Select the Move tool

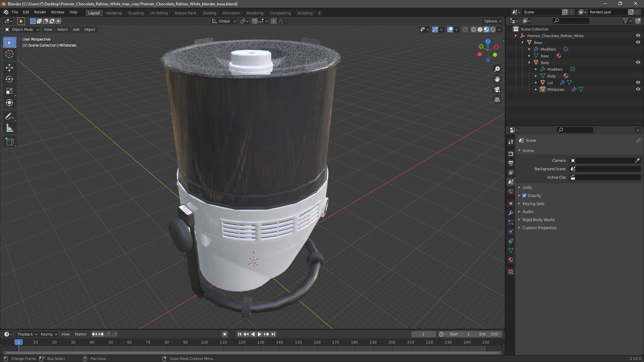click(9, 68)
